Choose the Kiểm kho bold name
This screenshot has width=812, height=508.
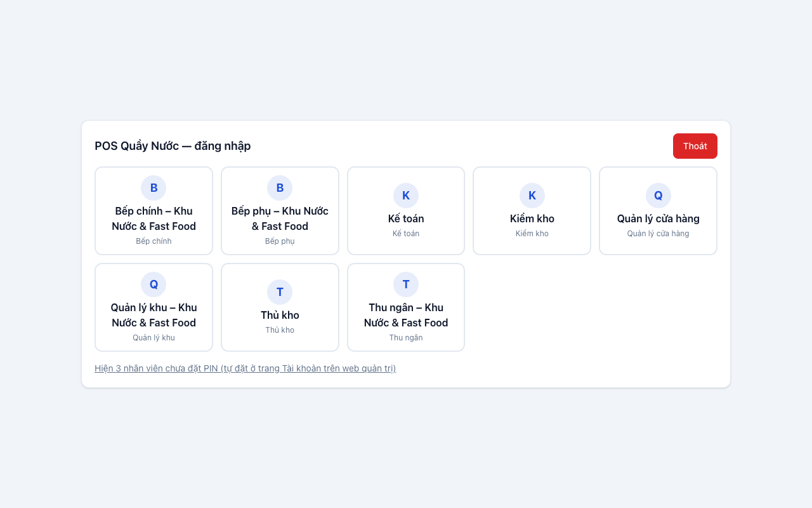(x=532, y=218)
